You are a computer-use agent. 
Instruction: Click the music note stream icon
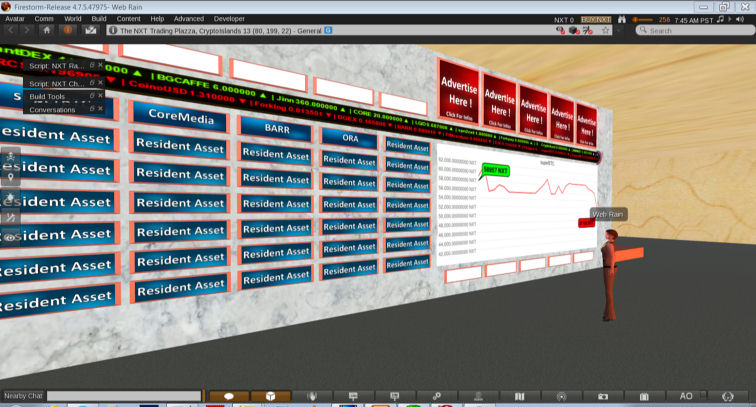pos(720,19)
